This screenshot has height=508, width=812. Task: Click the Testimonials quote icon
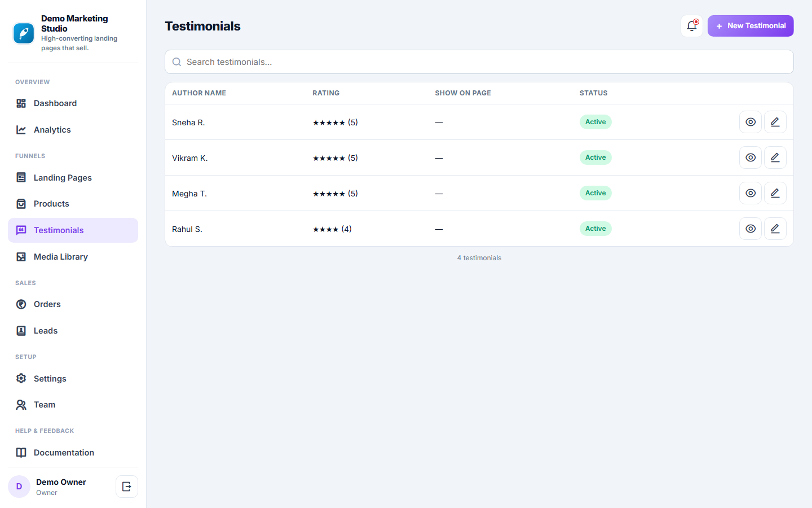(x=21, y=230)
